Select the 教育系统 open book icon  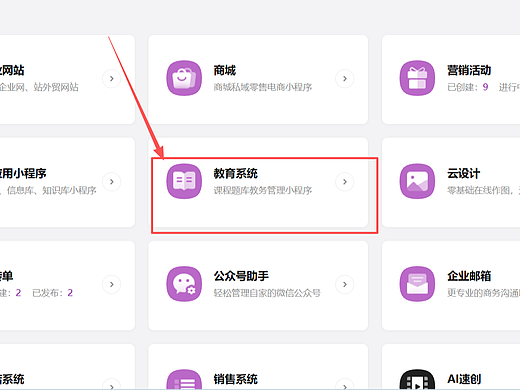click(184, 181)
